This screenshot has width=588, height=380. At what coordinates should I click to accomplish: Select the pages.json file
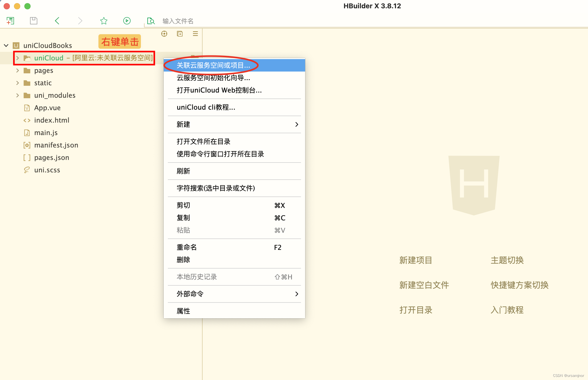52,158
